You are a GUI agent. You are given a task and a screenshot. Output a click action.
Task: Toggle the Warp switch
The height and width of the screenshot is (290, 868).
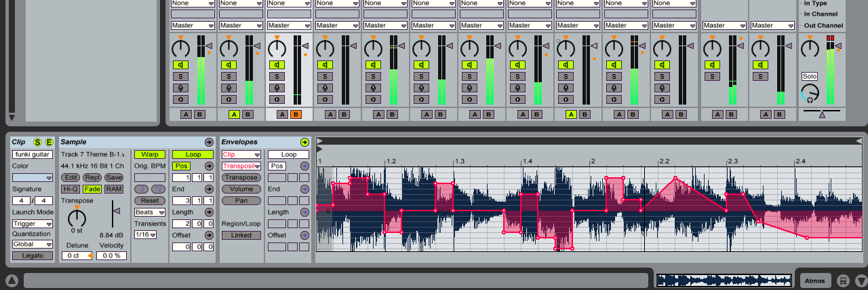coord(149,154)
